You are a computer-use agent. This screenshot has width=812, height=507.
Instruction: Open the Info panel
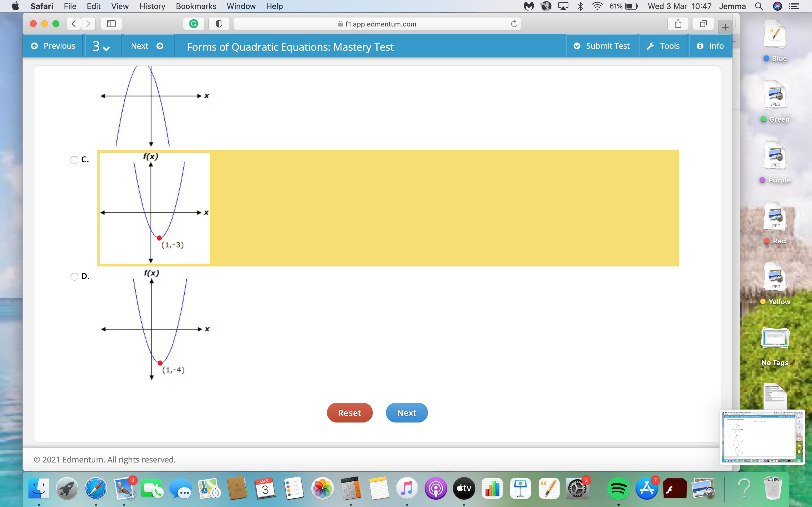710,46
